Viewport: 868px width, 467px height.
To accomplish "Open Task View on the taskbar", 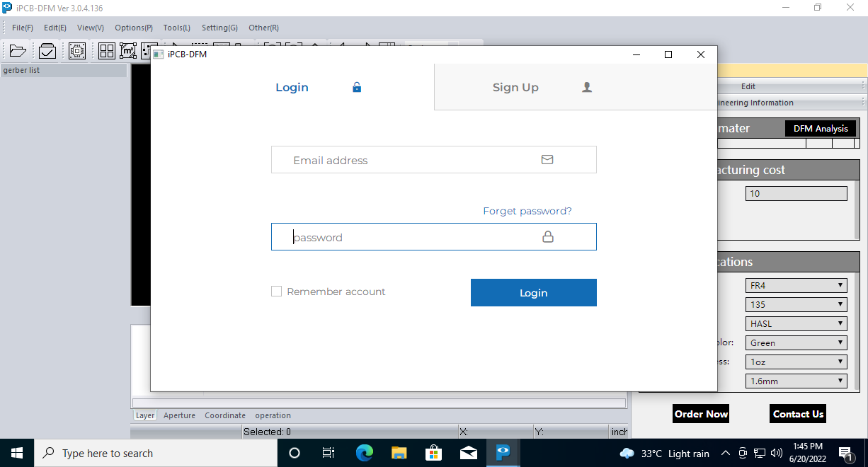I will 329,453.
